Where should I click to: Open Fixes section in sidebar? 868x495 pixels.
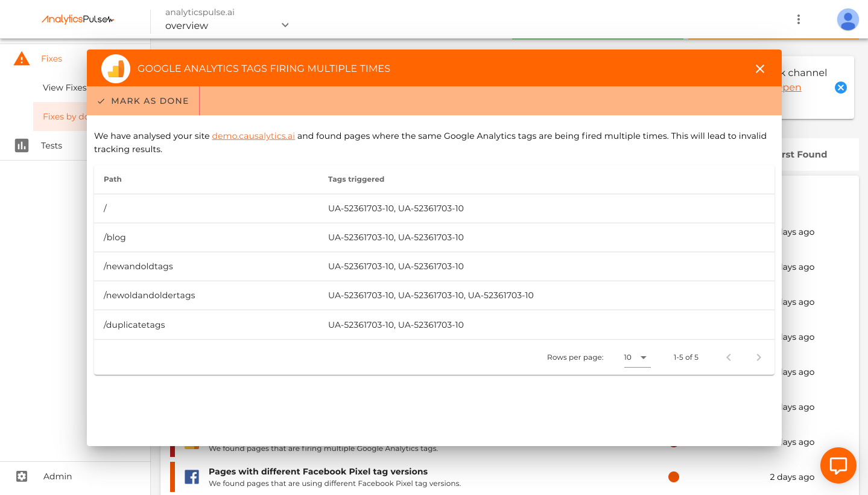pyautogui.click(x=51, y=59)
